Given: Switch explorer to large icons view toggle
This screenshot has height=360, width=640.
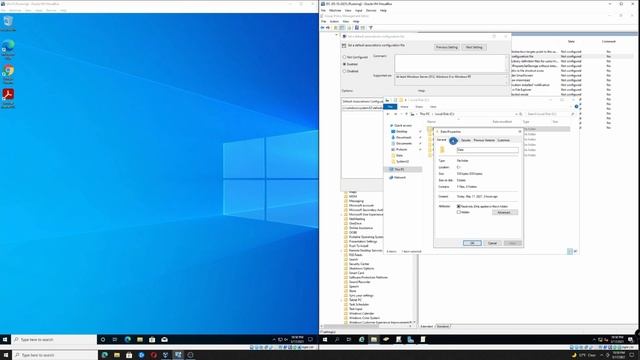Looking at the screenshot, I should (576, 251).
